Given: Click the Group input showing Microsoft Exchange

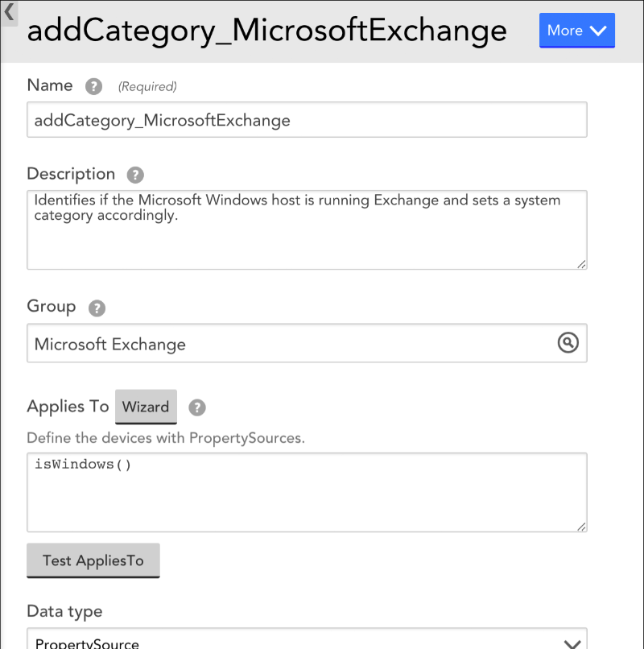Looking at the screenshot, I should tap(307, 343).
